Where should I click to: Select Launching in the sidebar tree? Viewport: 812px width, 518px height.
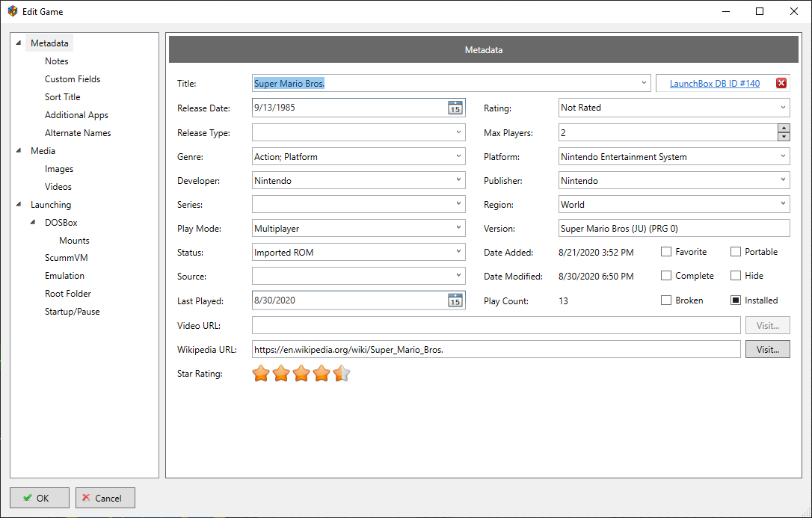[51, 204]
